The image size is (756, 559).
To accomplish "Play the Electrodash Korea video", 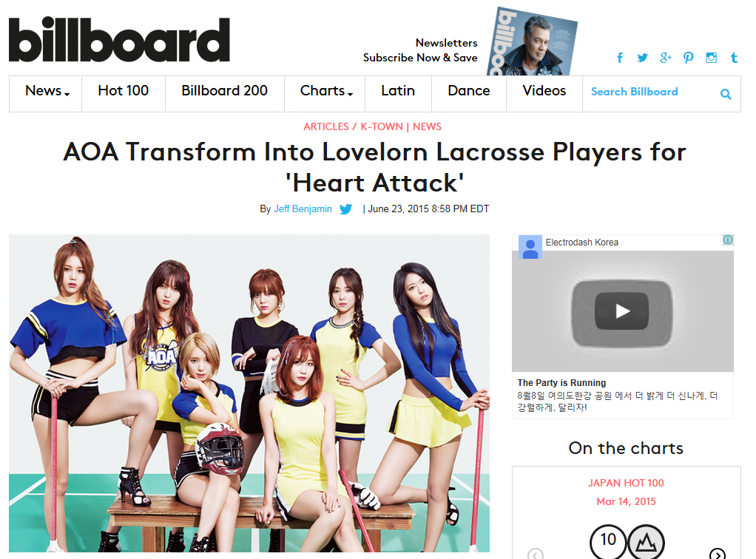I will [622, 311].
